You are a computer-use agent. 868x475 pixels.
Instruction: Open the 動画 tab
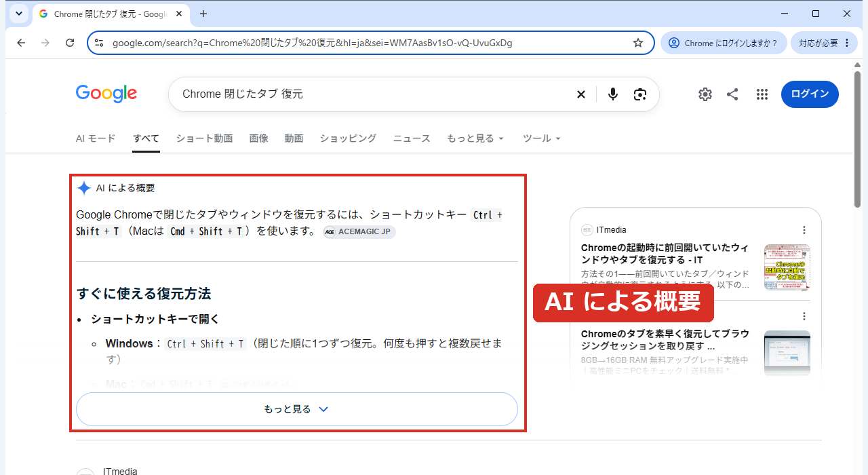(x=294, y=138)
